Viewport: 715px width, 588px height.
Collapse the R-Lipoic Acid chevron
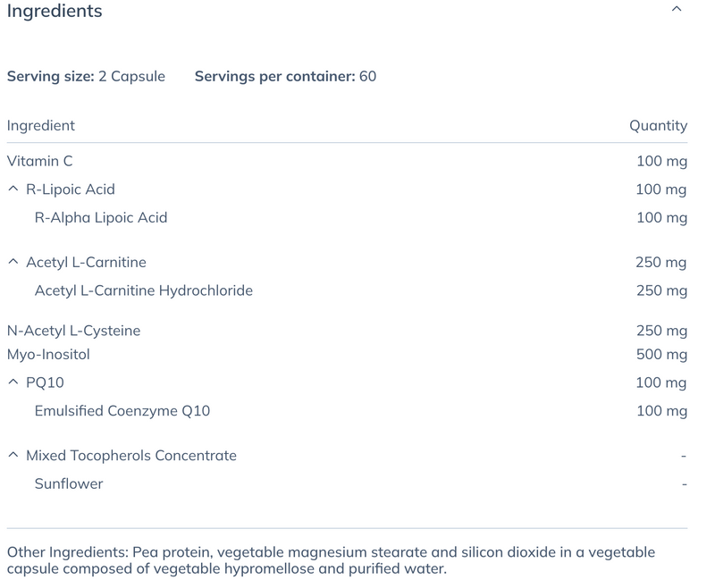(11, 189)
